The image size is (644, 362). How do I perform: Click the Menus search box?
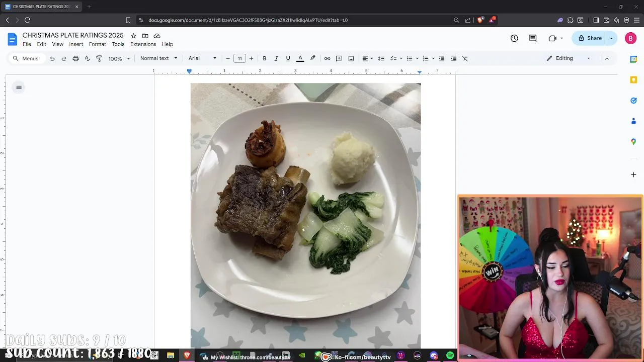26,58
